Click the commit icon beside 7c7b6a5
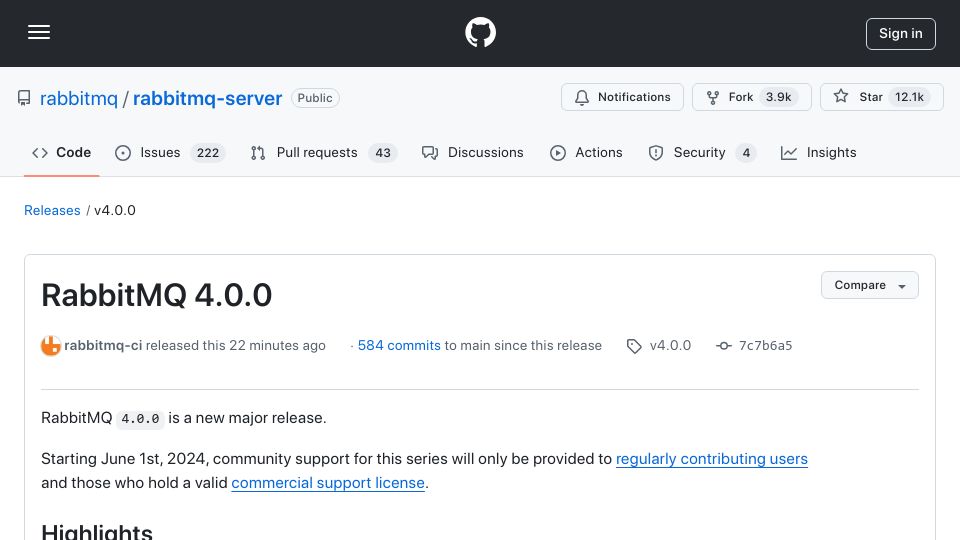Screen dimensions: 960x540 [724, 346]
